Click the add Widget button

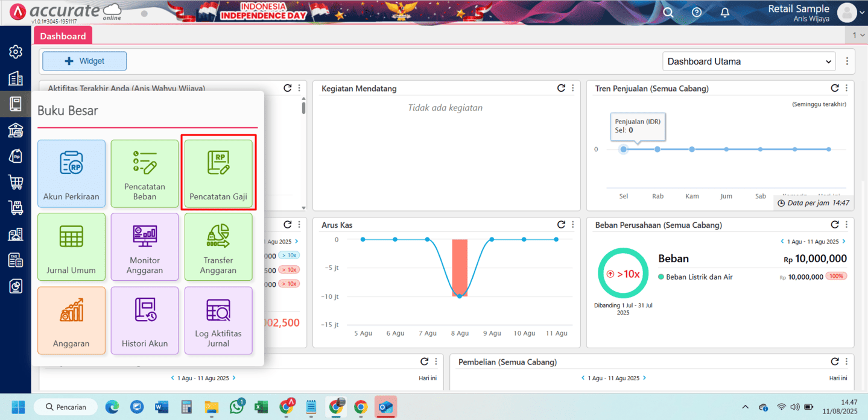tap(84, 61)
